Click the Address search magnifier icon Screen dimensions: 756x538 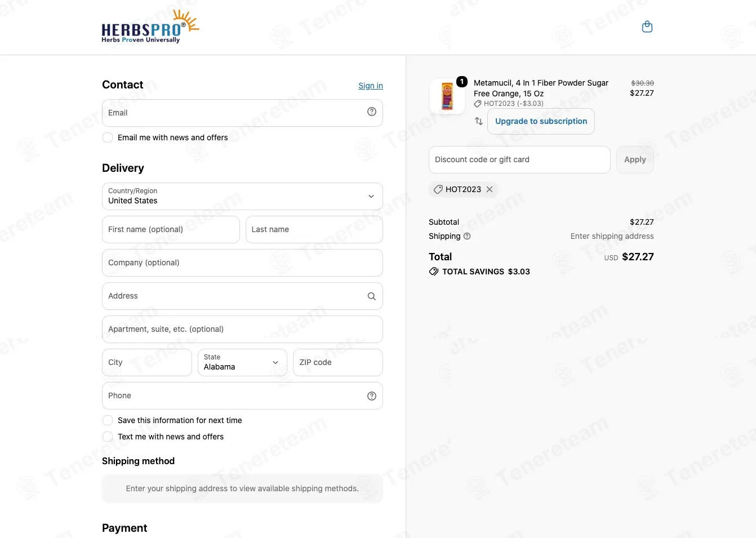(x=372, y=296)
